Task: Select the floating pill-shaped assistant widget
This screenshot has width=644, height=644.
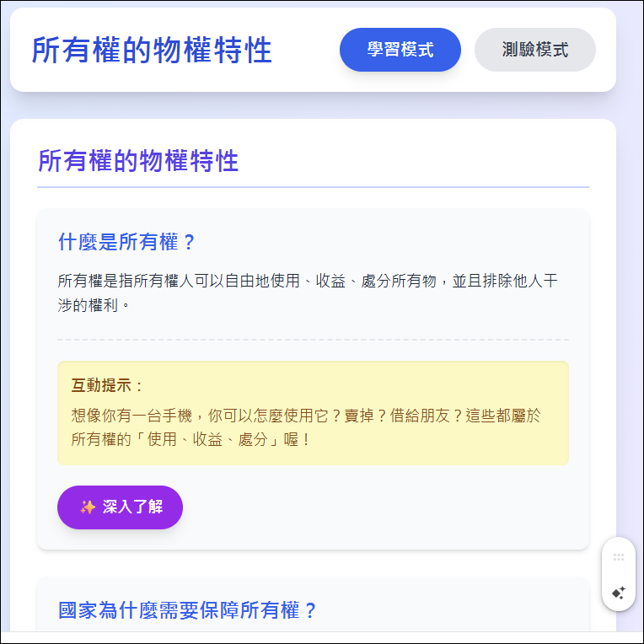Action: point(619,574)
